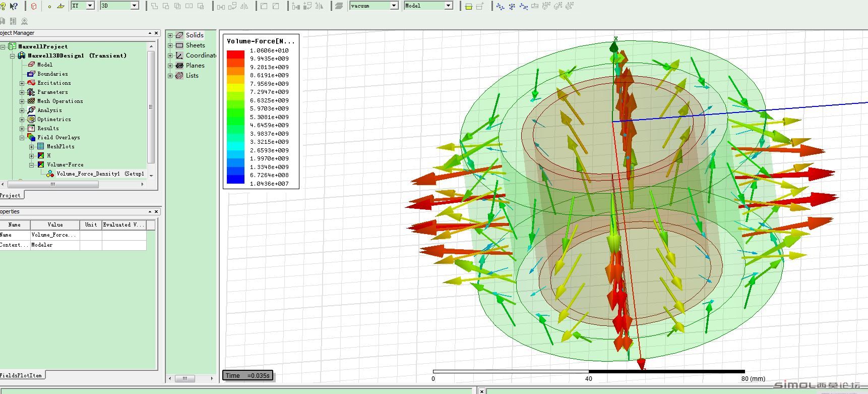868x394 pixels.
Task: Click the legend maximum value 1.0606e+010
Action: click(269, 50)
